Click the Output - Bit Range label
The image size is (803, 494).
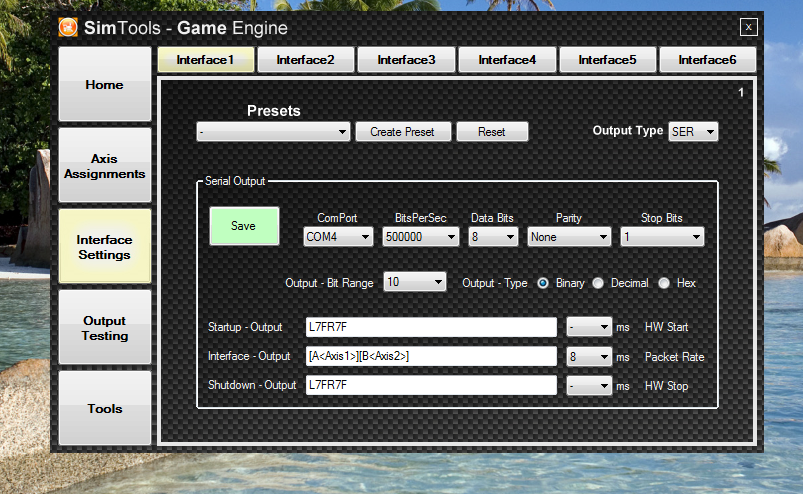[x=329, y=283]
